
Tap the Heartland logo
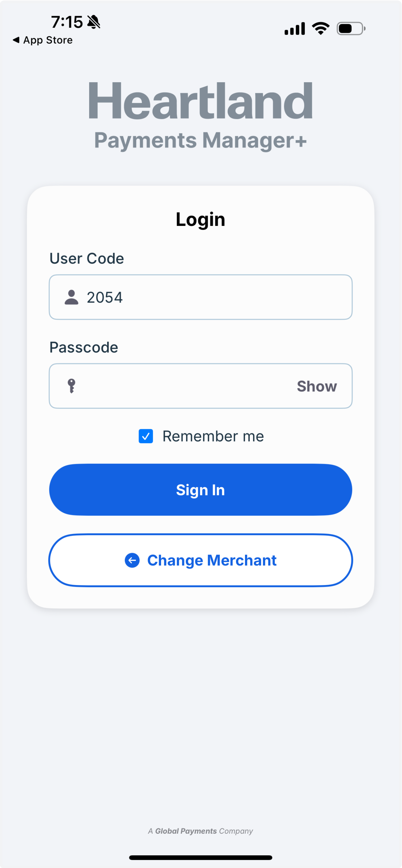(201, 100)
